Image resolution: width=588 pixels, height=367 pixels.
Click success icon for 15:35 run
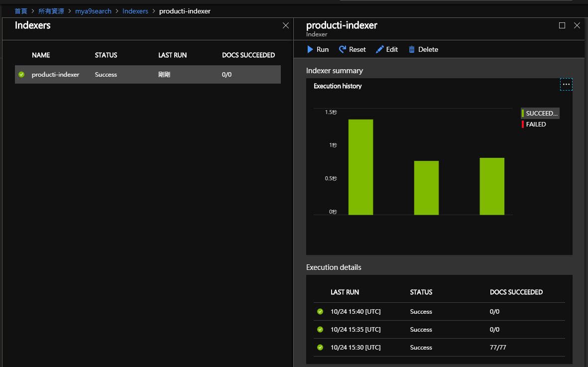coord(320,330)
